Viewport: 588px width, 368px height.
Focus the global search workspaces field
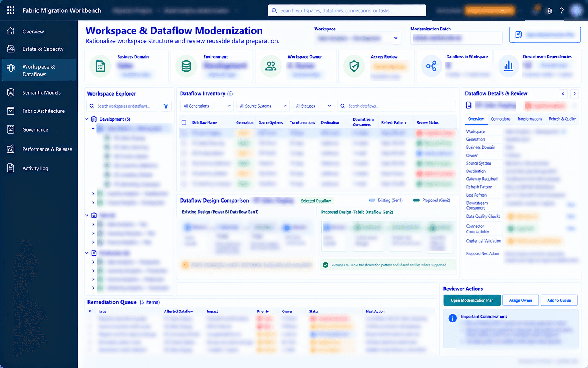[347, 10]
